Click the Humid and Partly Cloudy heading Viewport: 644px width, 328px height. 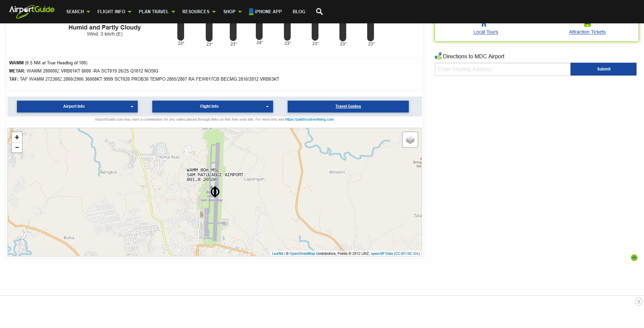pyautogui.click(x=105, y=27)
